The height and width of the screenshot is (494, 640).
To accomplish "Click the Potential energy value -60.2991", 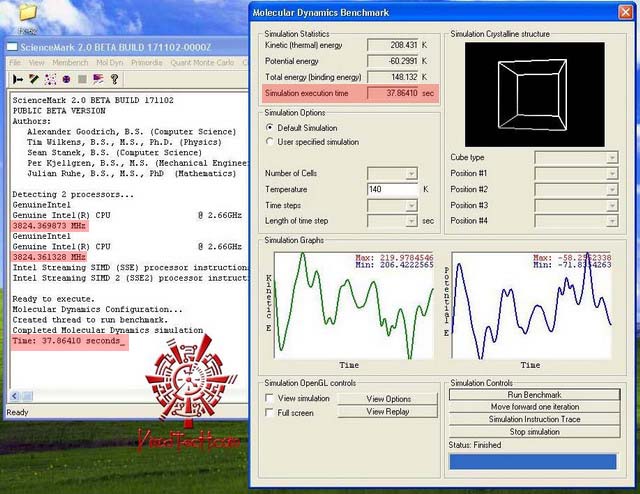I will point(393,61).
